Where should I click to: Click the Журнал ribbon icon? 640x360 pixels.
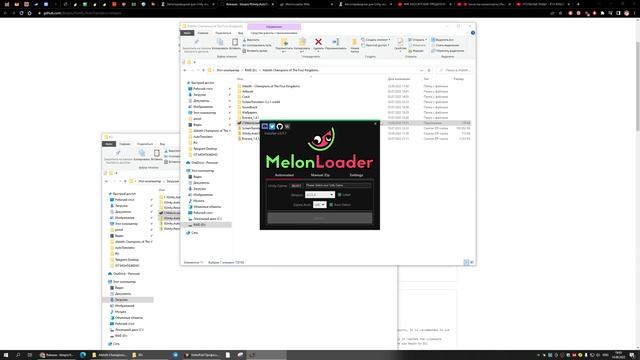pyautogui.click(x=416, y=51)
